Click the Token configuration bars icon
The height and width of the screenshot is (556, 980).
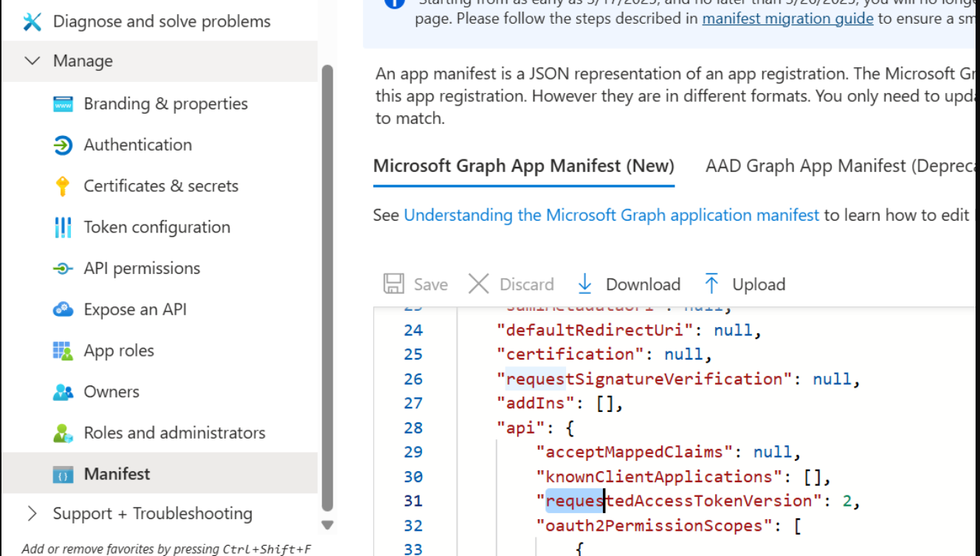click(63, 227)
